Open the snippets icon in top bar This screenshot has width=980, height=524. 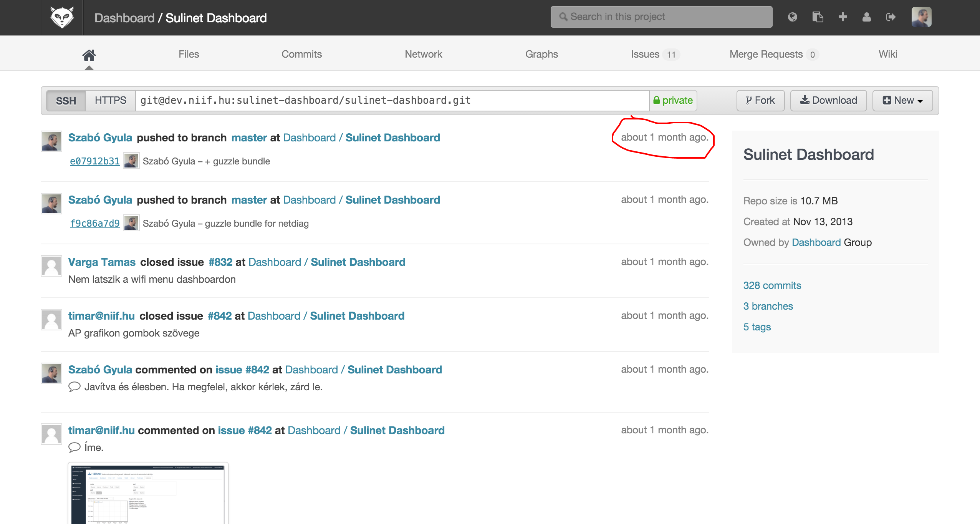[x=818, y=17]
